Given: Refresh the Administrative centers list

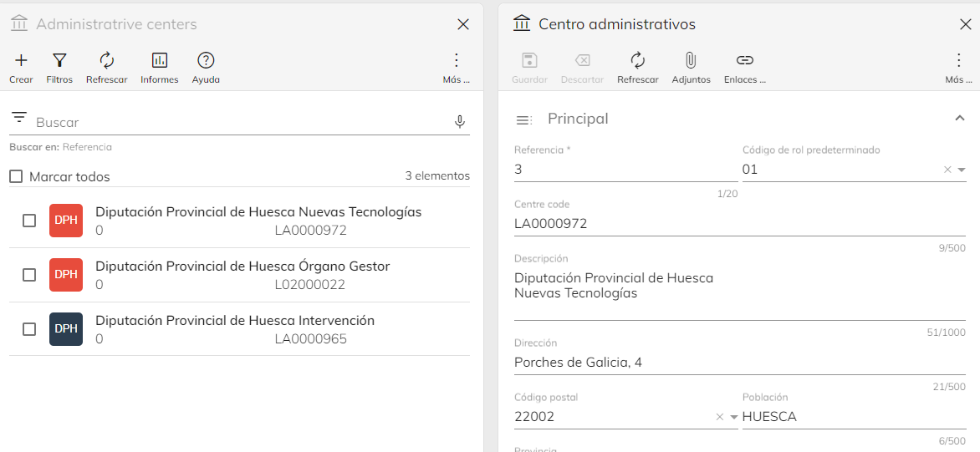Looking at the screenshot, I should click(x=106, y=60).
